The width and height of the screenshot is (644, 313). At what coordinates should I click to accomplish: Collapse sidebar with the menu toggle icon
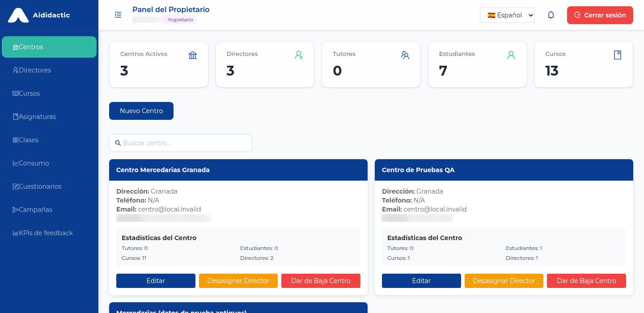point(118,15)
